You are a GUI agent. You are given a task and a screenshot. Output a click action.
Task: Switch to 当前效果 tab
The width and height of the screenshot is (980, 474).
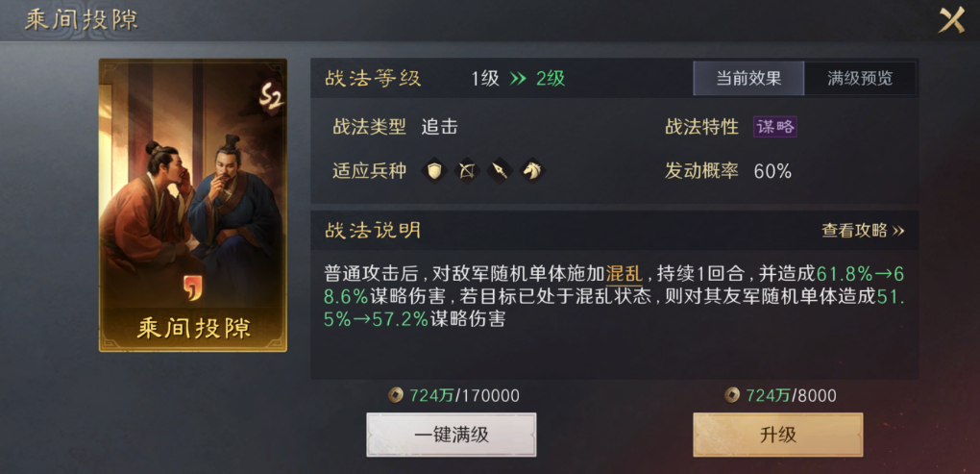(748, 78)
